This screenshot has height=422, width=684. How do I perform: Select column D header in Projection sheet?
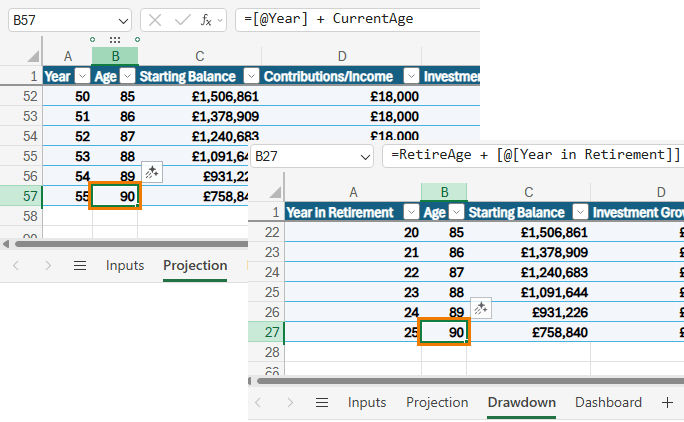click(342, 56)
